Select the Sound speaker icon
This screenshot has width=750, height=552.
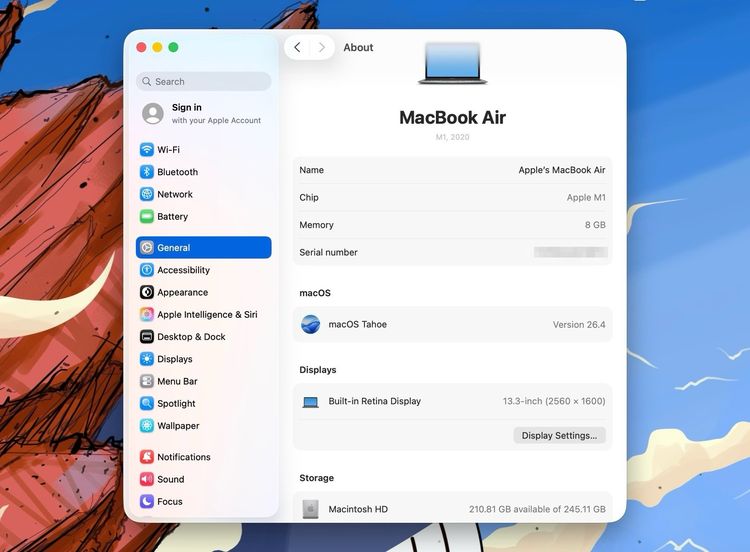(147, 479)
